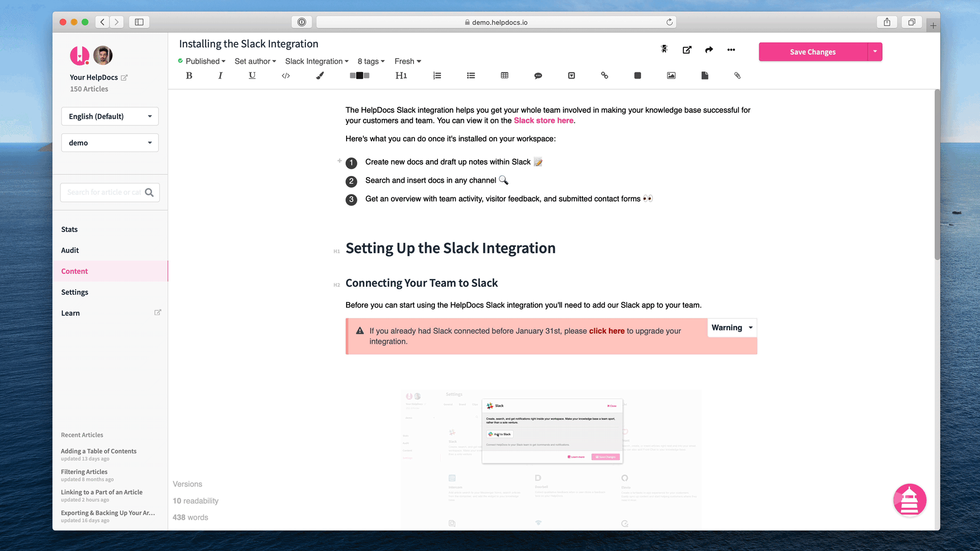Open the Safari share button
This screenshot has height=551, width=980.
point(887,22)
